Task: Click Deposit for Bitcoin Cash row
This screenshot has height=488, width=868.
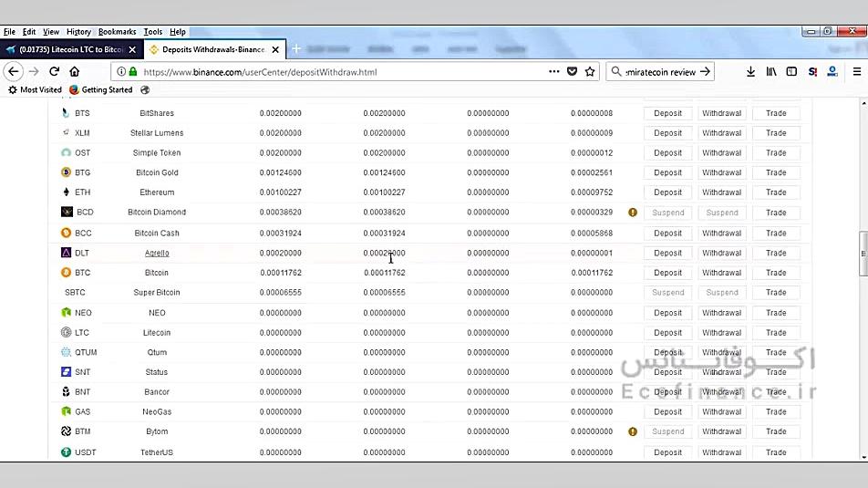Action: (667, 234)
